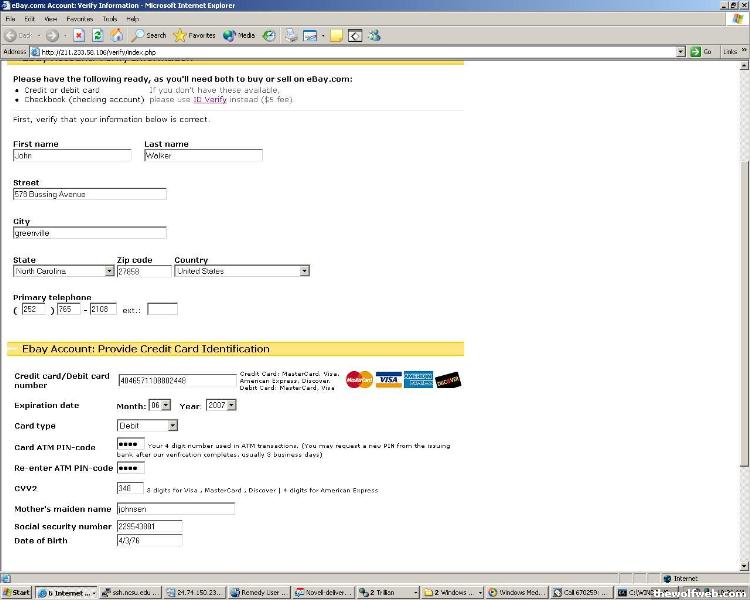Click the telephone ext. field
The width and height of the screenshot is (750, 600).
coord(162,309)
